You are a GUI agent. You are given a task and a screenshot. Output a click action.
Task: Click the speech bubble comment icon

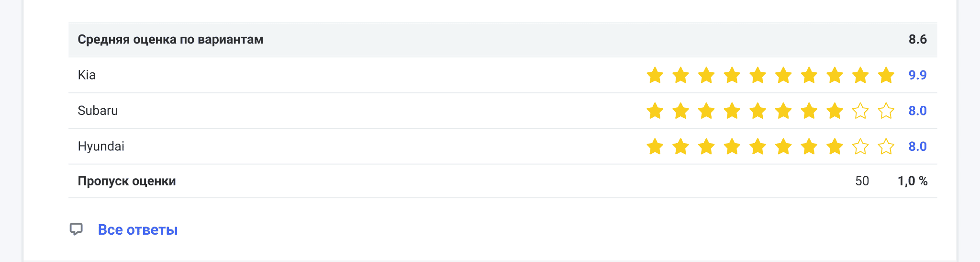pyautogui.click(x=76, y=229)
